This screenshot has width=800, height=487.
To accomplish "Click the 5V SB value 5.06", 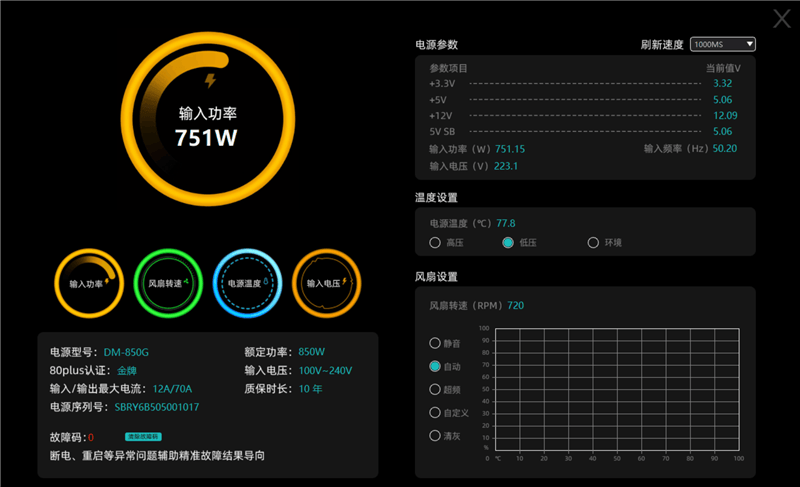I will click(722, 131).
